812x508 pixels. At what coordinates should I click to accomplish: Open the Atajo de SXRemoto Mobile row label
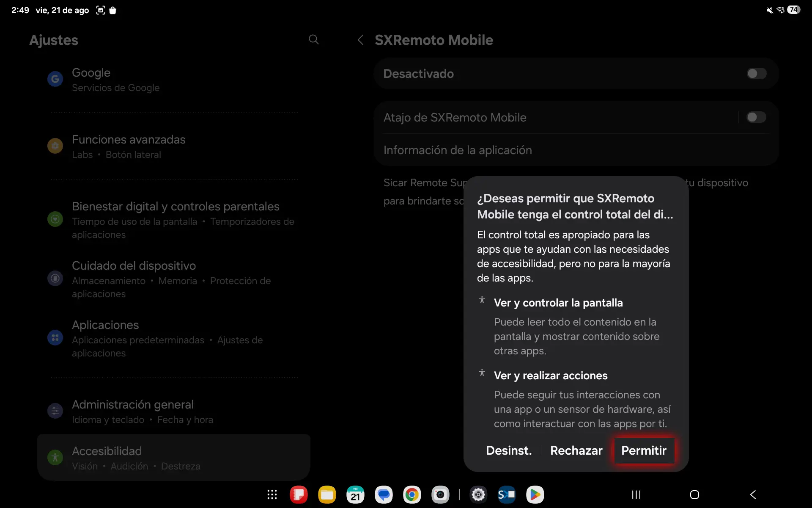point(455,117)
